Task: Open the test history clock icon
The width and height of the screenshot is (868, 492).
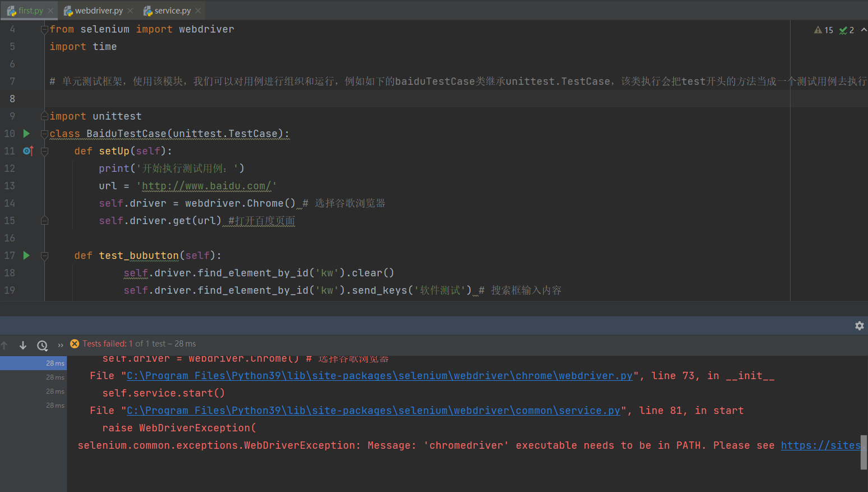Action: (x=42, y=345)
